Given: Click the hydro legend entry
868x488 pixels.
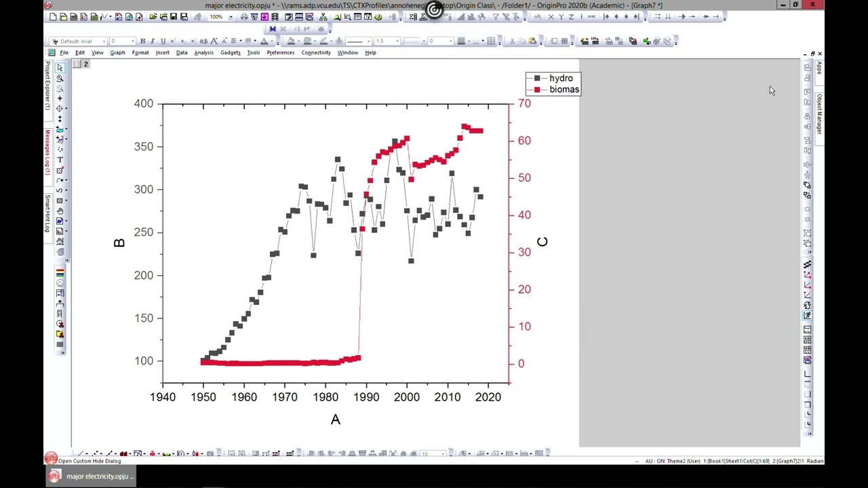Looking at the screenshot, I should coord(553,78).
